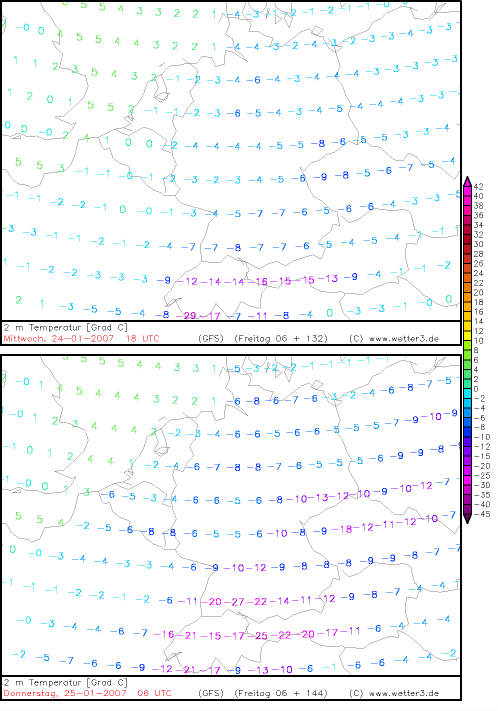Click '(GFS)' label under the lower map
Screen dimensions: 498x711
pyautogui.click(x=211, y=693)
